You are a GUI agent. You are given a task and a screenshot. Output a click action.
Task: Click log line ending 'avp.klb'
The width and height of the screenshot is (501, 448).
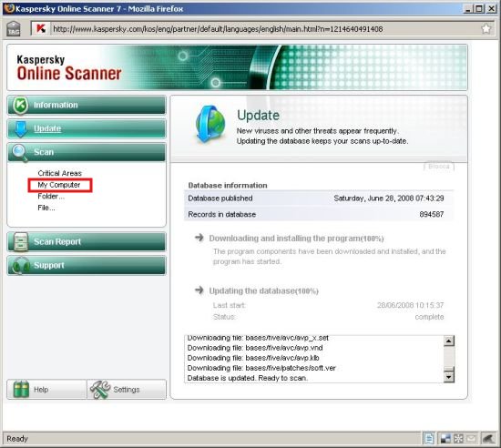coord(253,358)
